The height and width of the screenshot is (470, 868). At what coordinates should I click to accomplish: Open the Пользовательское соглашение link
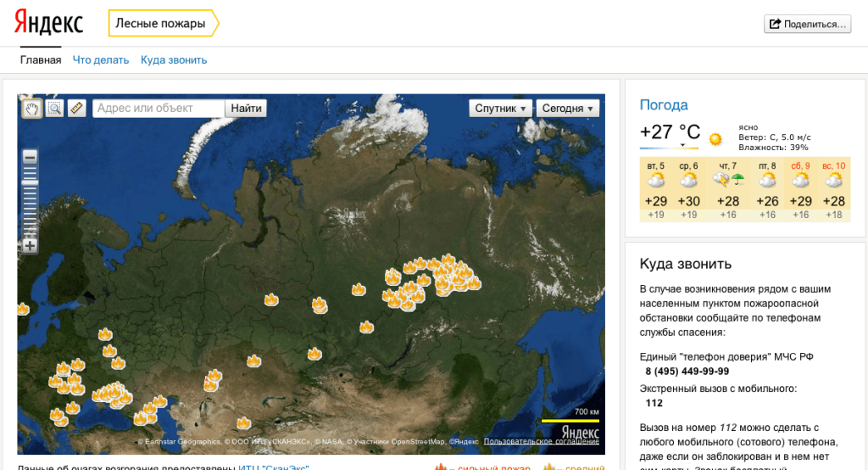pos(541,441)
